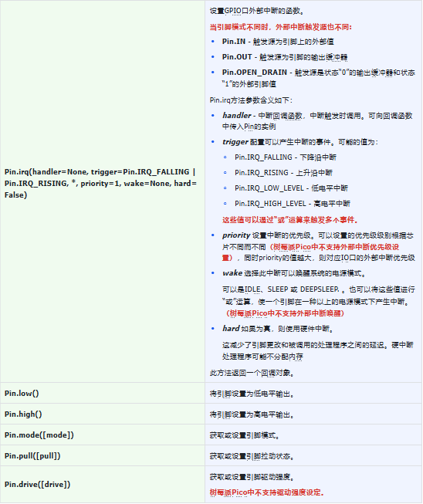Click the red Pico drive strength note
This screenshot has width=423, height=504.
click(x=267, y=492)
